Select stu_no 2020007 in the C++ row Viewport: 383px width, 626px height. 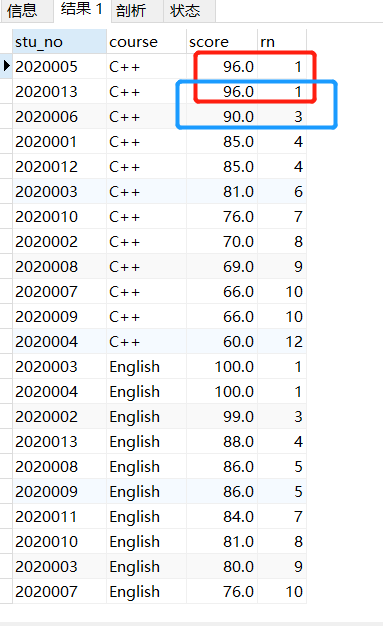60,292
